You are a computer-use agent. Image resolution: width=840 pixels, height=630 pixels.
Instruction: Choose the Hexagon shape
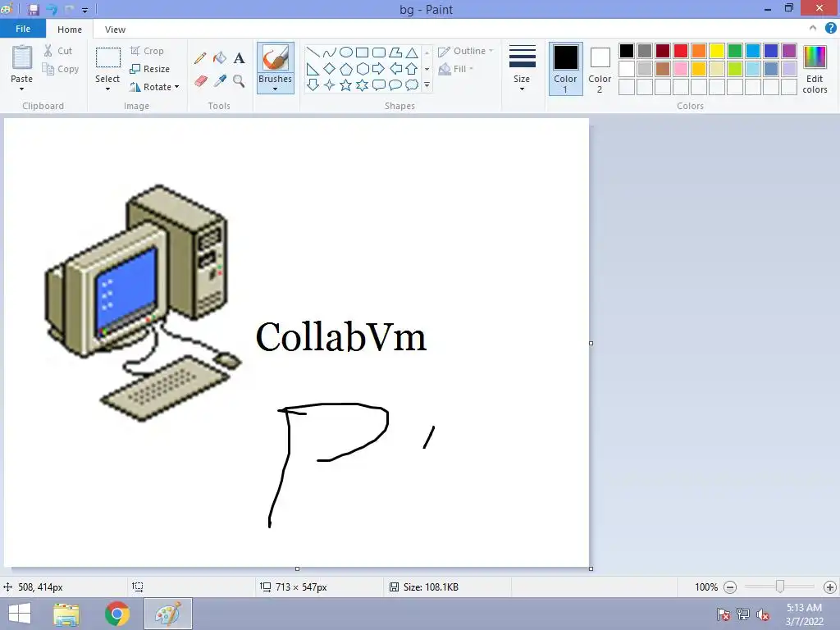click(362, 69)
